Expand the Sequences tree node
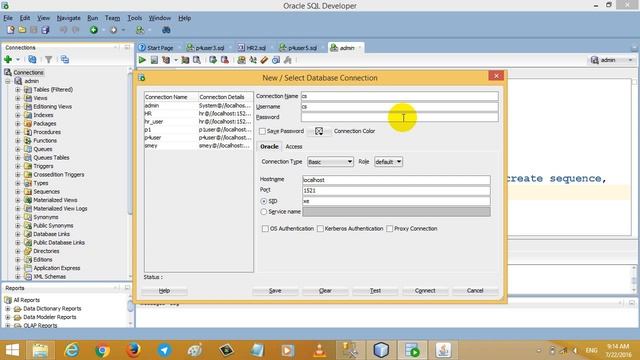 (x=18, y=191)
